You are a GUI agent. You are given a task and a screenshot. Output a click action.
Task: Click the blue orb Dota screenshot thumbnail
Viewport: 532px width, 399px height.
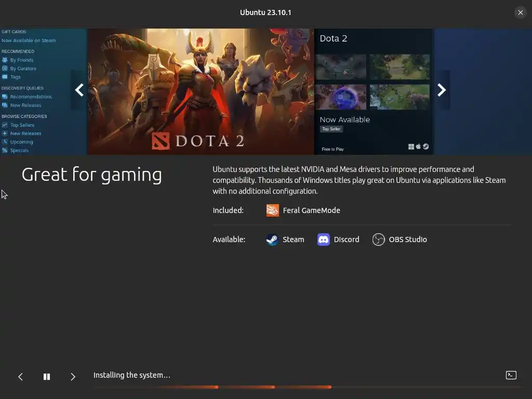pos(341,97)
